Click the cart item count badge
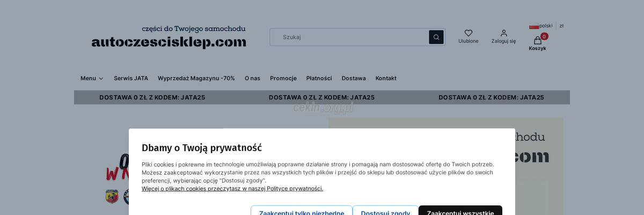Screen dimensions: 644x215 544,37
